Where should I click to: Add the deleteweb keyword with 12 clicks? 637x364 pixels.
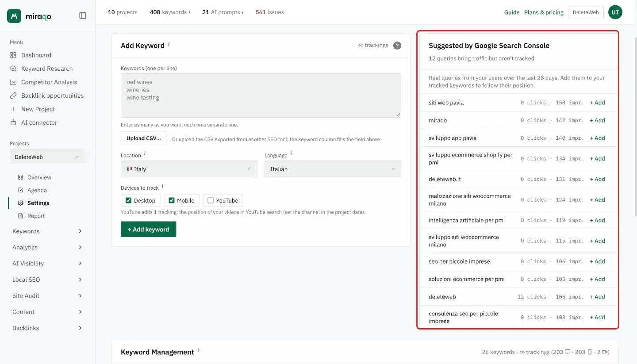(x=597, y=297)
